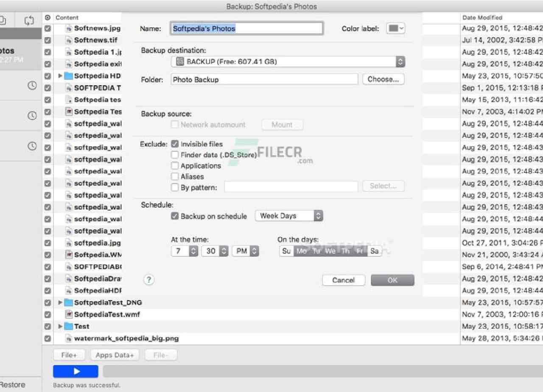Expand the Test folder disclosure triangle

click(60, 326)
